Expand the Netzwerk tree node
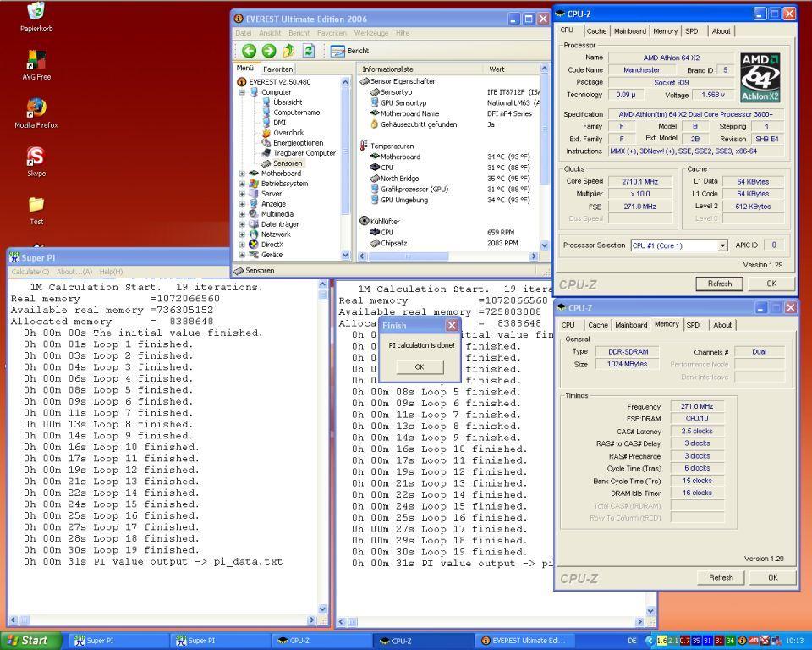812x650 pixels. click(x=242, y=234)
